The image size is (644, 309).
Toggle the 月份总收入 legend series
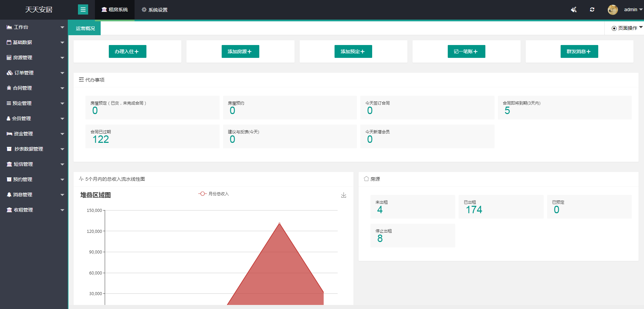click(x=214, y=194)
